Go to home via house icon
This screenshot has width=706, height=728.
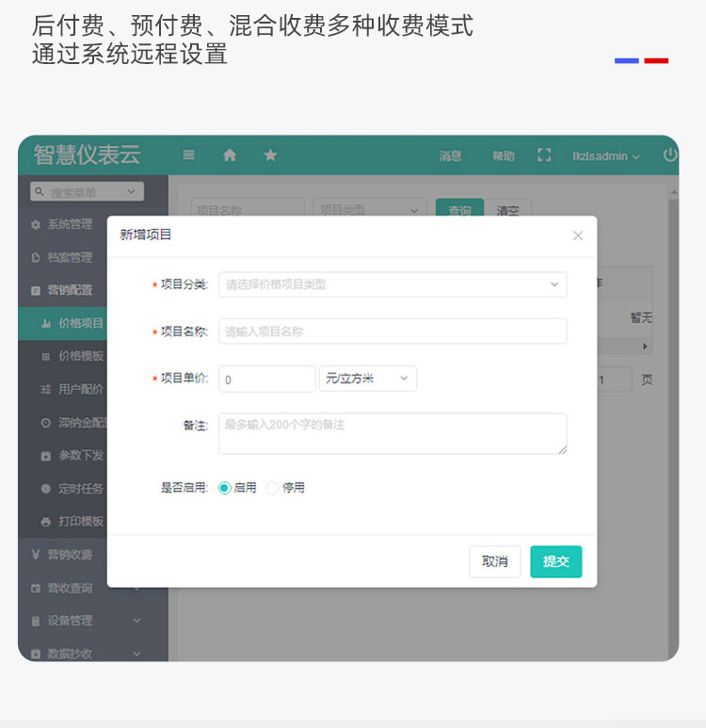pyautogui.click(x=230, y=155)
